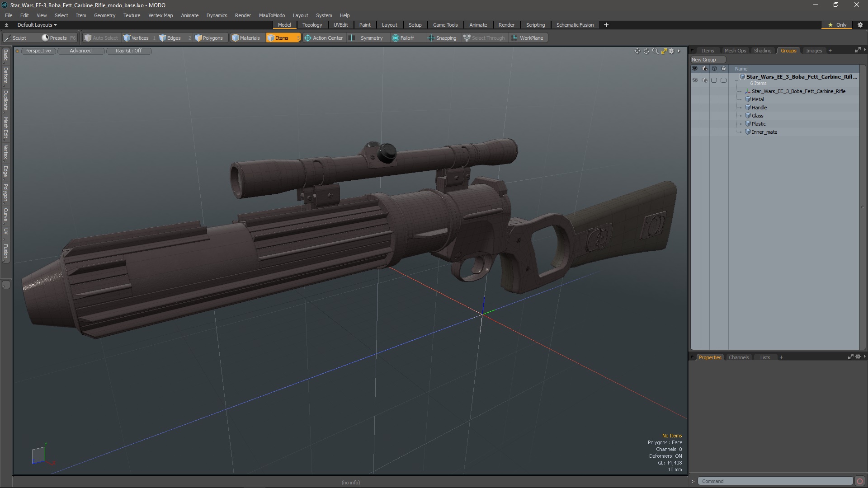Open the Items panel tab
Image resolution: width=868 pixels, height=488 pixels.
(x=708, y=51)
